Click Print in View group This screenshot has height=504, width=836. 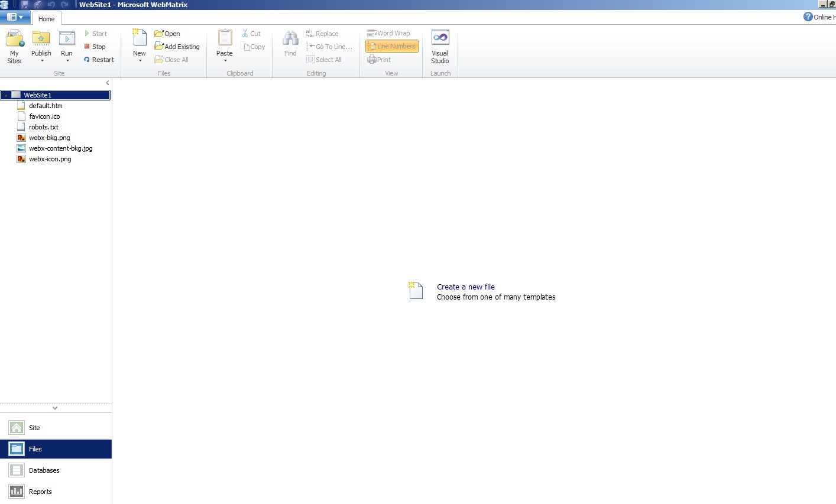click(x=379, y=60)
